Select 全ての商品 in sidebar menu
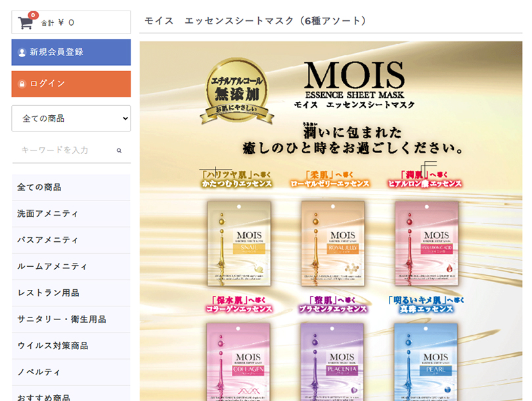This screenshot has height=401, width=532. (71, 187)
